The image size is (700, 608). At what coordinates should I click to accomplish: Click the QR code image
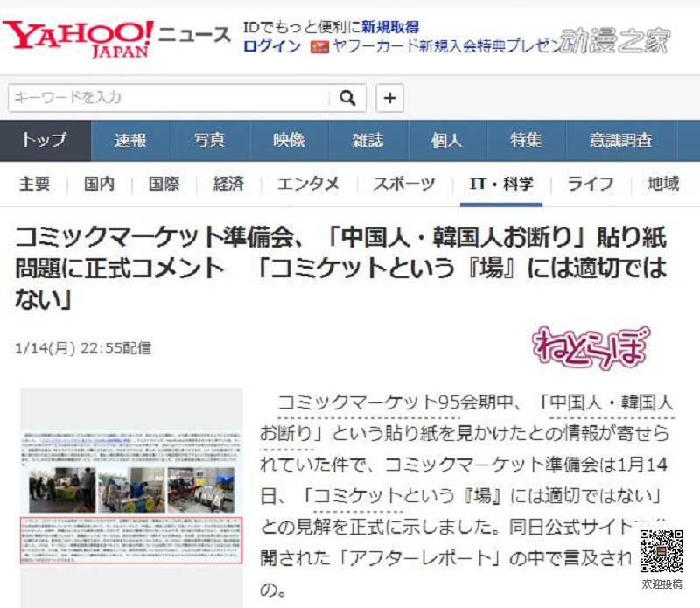(661, 551)
